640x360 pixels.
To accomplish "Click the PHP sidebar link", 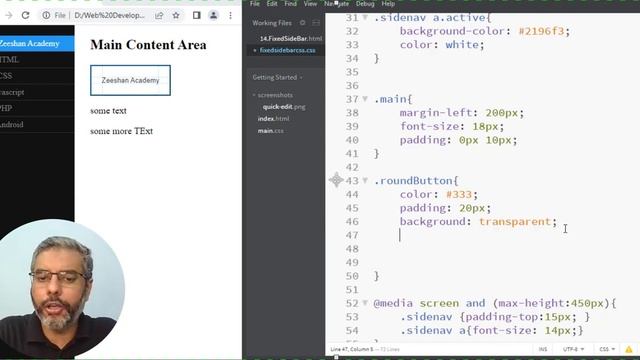I will (37, 109).
